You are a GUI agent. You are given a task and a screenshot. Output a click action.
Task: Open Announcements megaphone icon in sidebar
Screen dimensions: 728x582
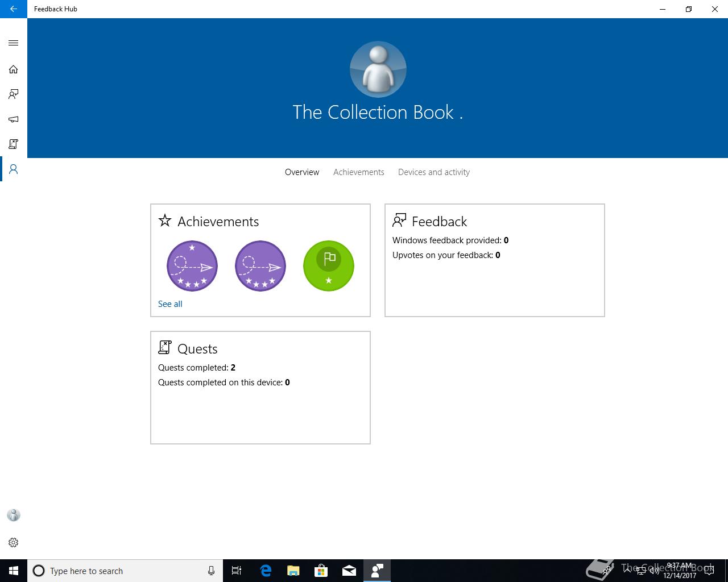[13, 119]
